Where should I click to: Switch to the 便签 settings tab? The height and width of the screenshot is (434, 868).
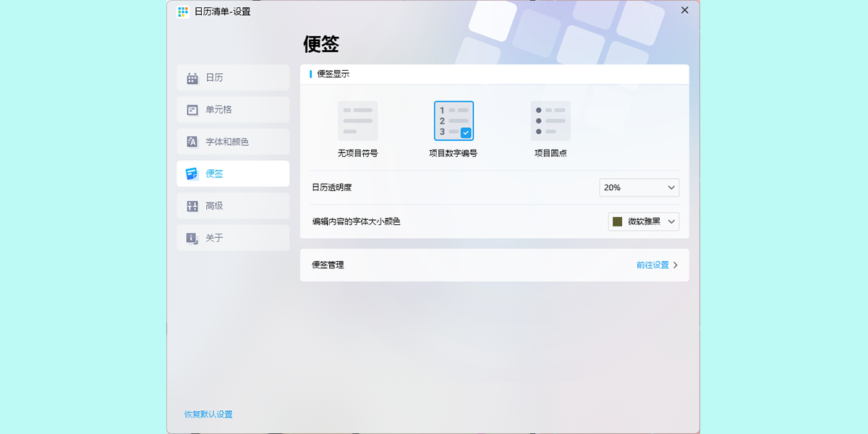point(233,174)
